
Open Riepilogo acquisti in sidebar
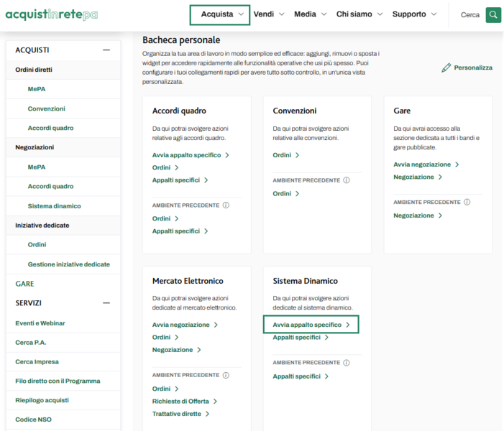[42, 400]
